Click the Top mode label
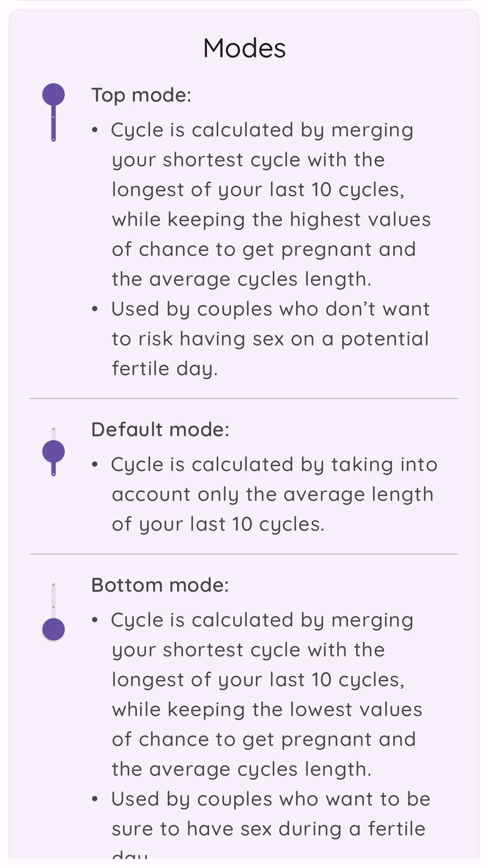 141,95
